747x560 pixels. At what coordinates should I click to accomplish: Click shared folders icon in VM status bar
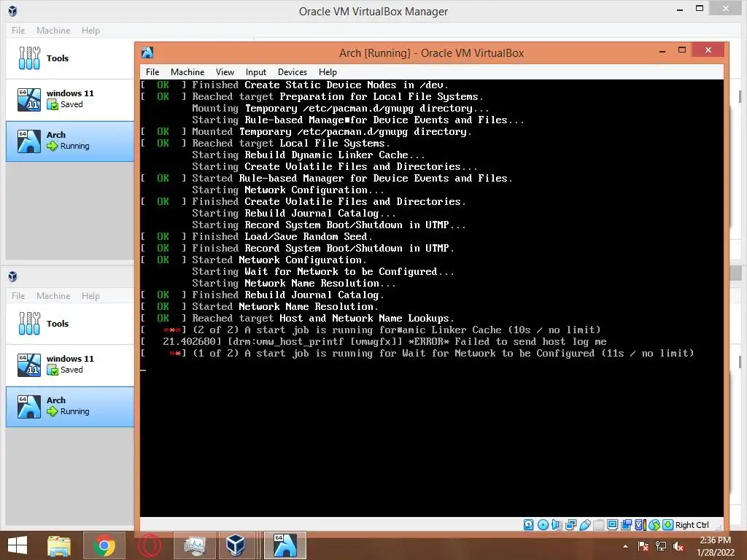pos(599,525)
